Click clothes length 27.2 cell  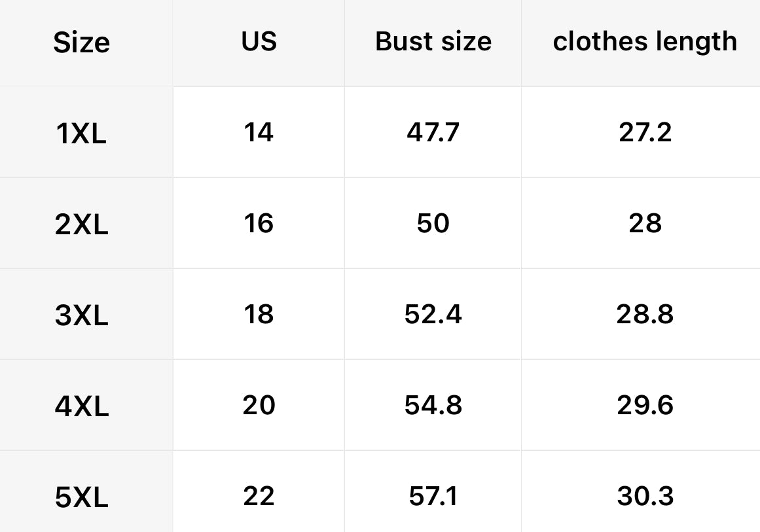coord(645,133)
